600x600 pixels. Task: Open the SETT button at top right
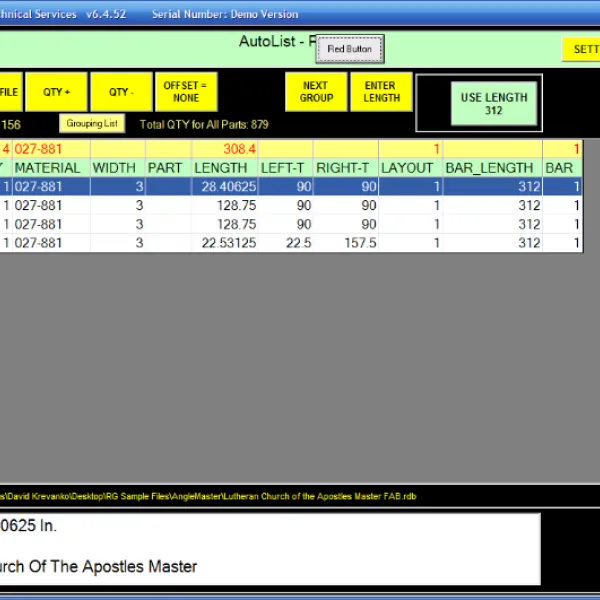(x=584, y=49)
